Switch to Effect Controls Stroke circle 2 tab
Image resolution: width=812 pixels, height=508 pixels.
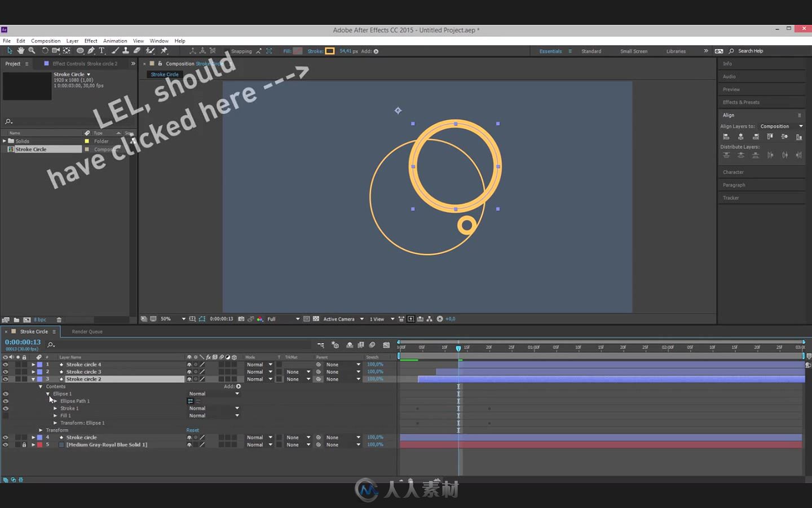(x=85, y=64)
